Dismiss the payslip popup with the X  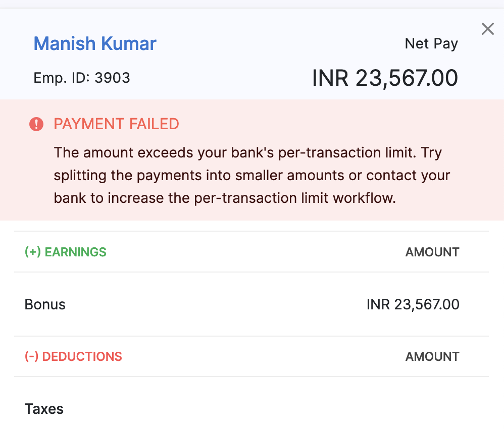tap(487, 29)
